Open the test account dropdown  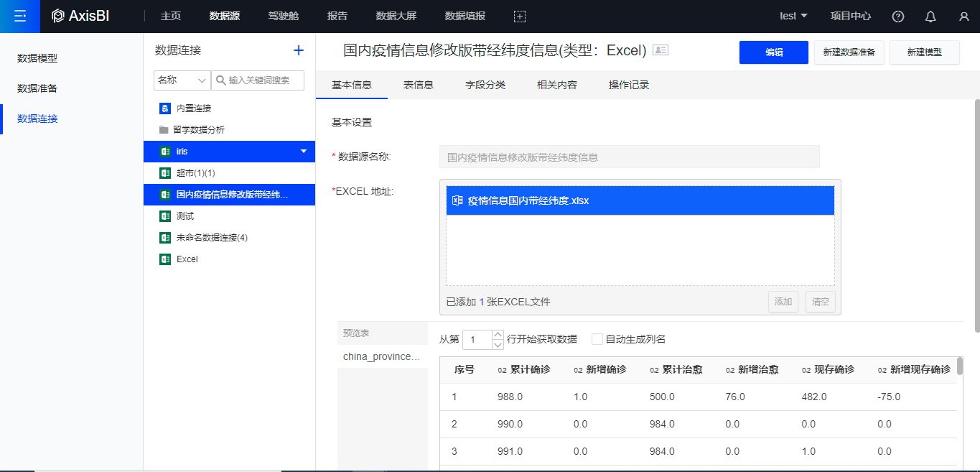coord(793,16)
